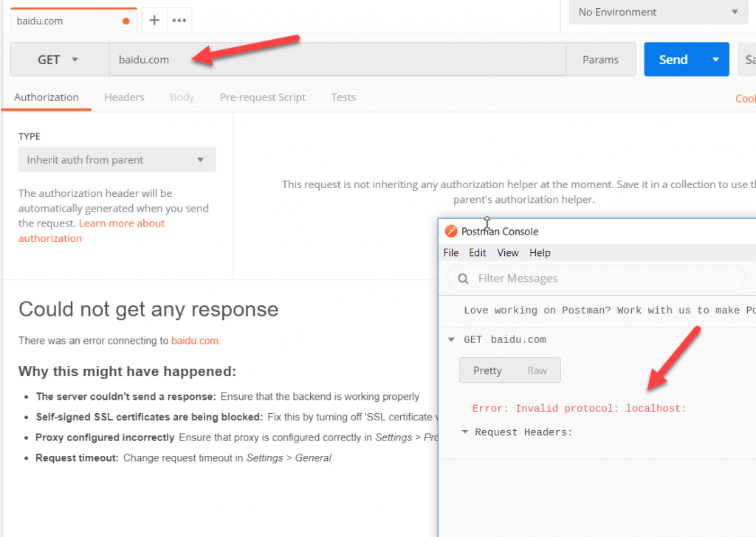The image size is (756, 537).
Task: Switch to the Body tab
Action: tap(182, 97)
